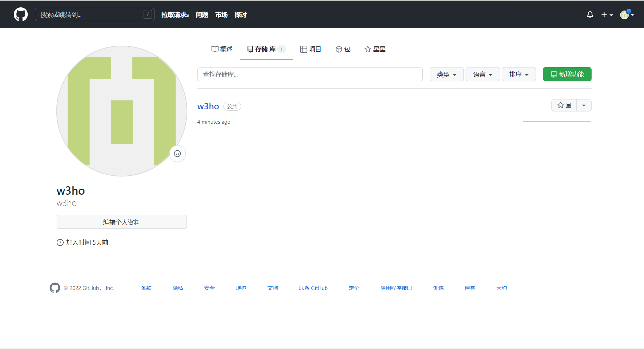Open the 安全 footer link
This screenshot has height=349, width=644.
(x=209, y=288)
